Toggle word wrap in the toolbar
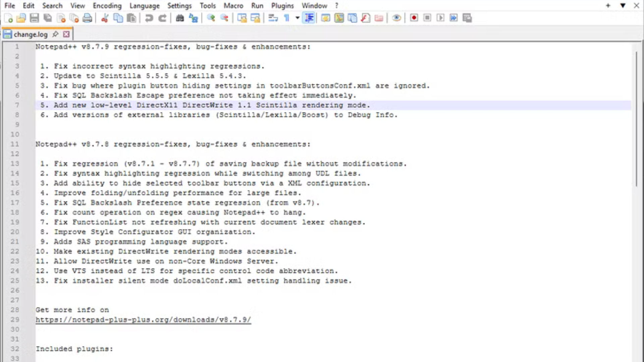 pos(273,18)
